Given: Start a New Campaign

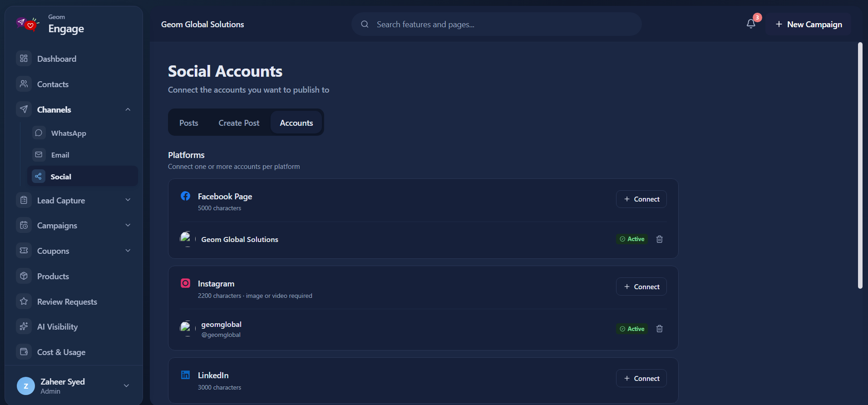Looking at the screenshot, I should [809, 24].
